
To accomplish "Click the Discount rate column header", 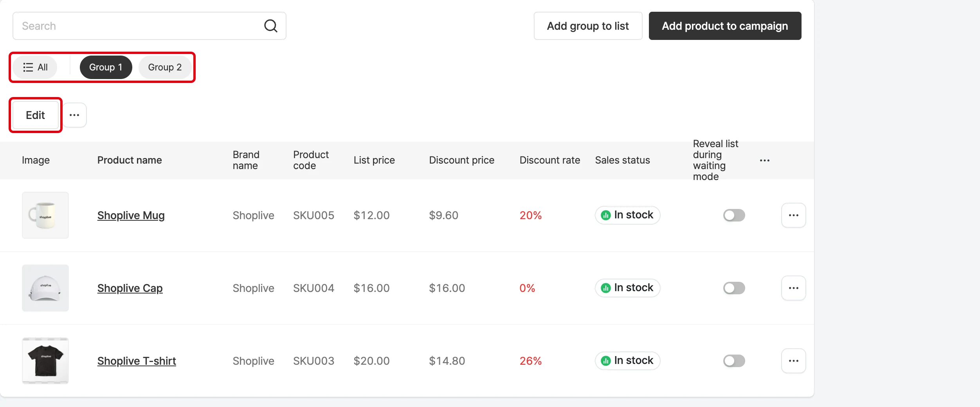I will (x=549, y=160).
